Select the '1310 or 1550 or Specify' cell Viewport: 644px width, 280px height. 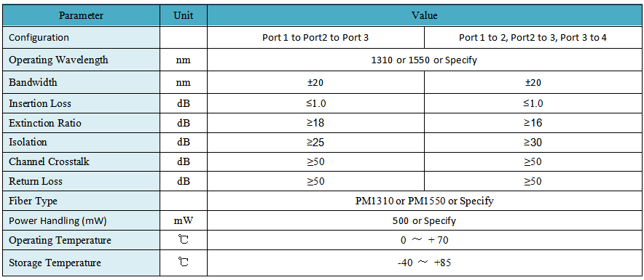[x=425, y=60]
